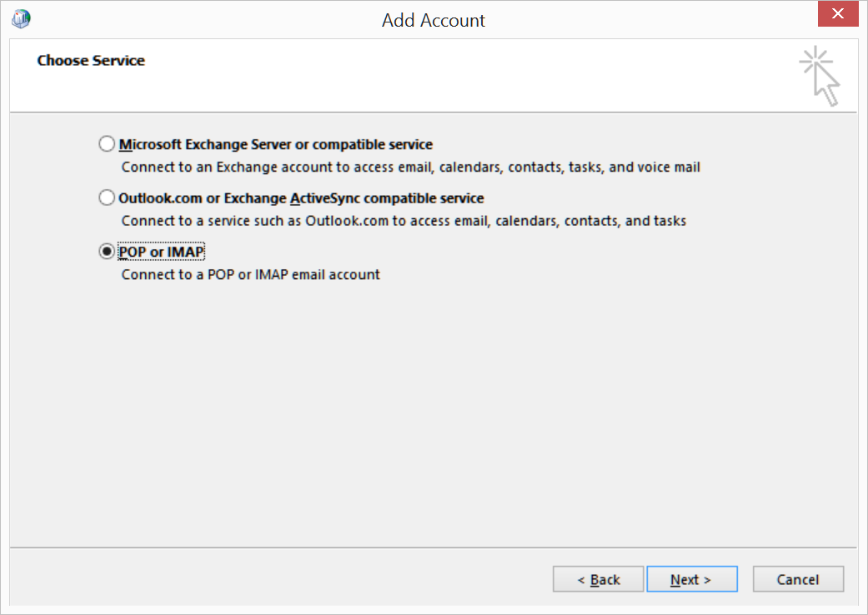Click the cursor wizard icon in header

tap(819, 77)
